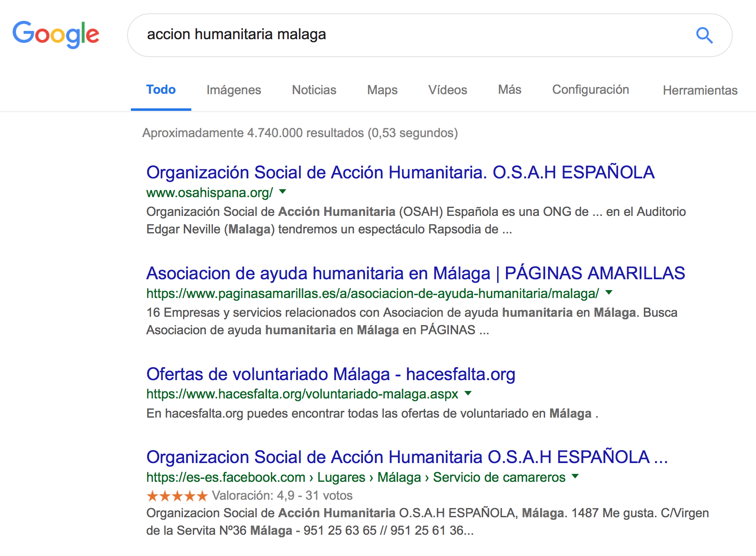The image size is (756, 556).
Task: Click the es-es.facebook.com breadcrumb URL
Action: [x=356, y=477]
